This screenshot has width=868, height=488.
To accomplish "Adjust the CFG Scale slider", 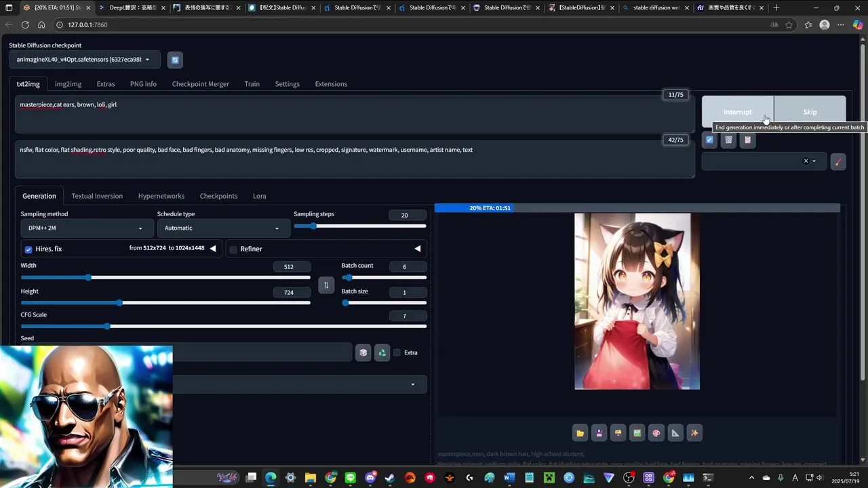I will click(224, 327).
